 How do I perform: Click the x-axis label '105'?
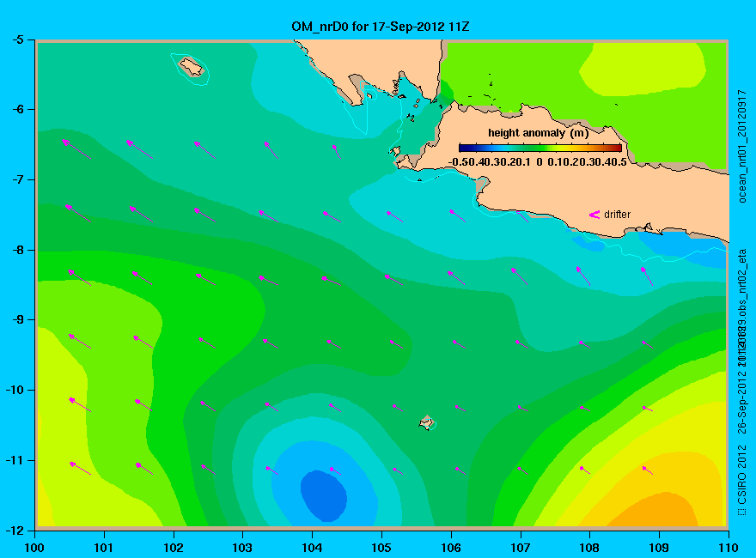pos(381,548)
